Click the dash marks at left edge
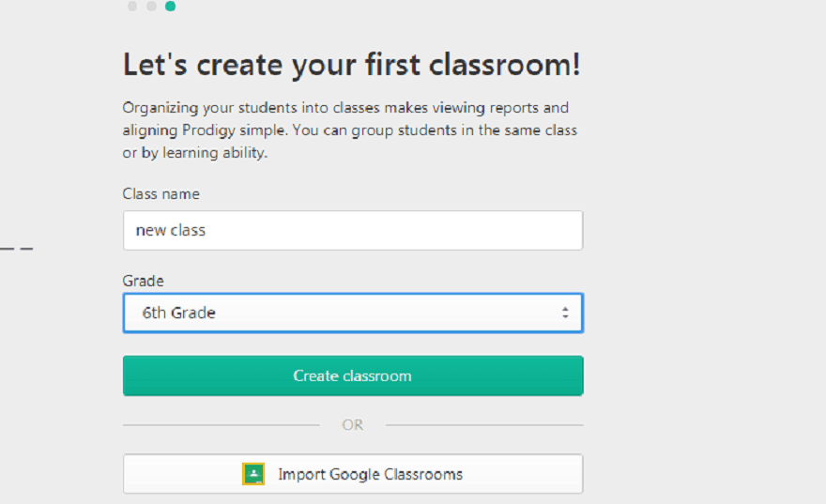Screen dimensions: 826x504 pos(17,250)
